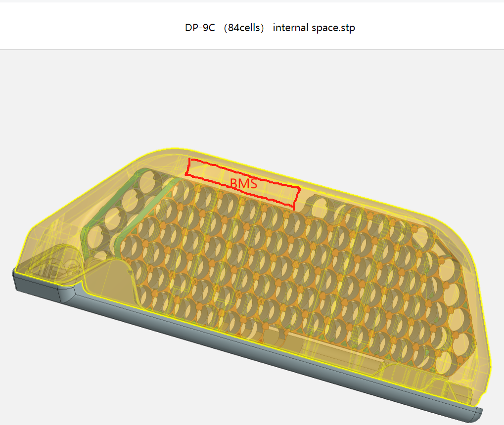The width and height of the screenshot is (504, 425).
Task: Click the '.stp' extension in the file name
Action: tap(346, 28)
